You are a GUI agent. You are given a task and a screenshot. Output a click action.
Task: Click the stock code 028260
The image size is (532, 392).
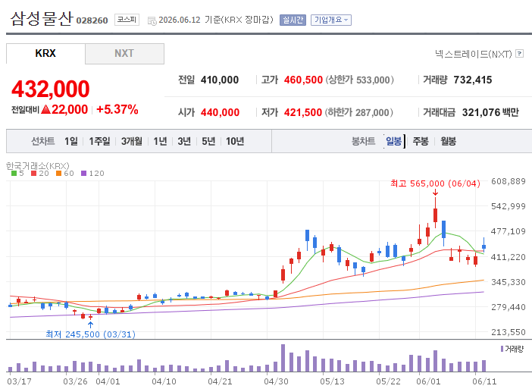92,20
